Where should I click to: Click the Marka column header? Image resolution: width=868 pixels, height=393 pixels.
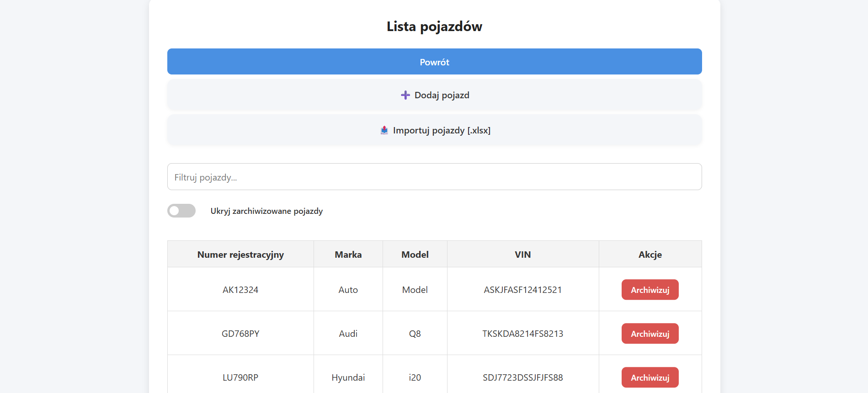tap(348, 255)
